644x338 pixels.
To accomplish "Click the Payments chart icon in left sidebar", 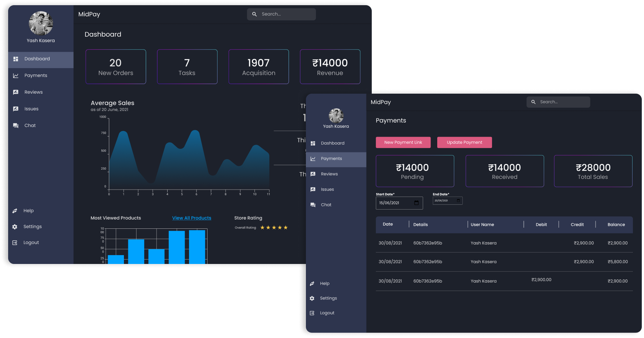I will (16, 76).
